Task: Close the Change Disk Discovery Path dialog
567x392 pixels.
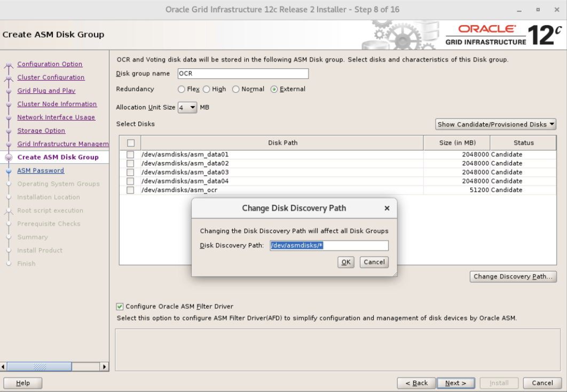Action: click(x=387, y=208)
